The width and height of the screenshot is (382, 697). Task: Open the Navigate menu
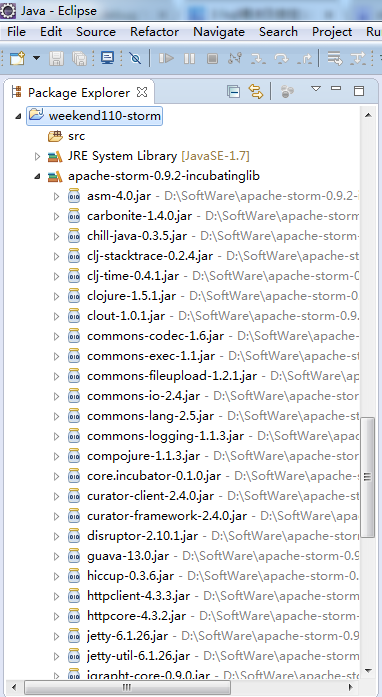click(219, 32)
